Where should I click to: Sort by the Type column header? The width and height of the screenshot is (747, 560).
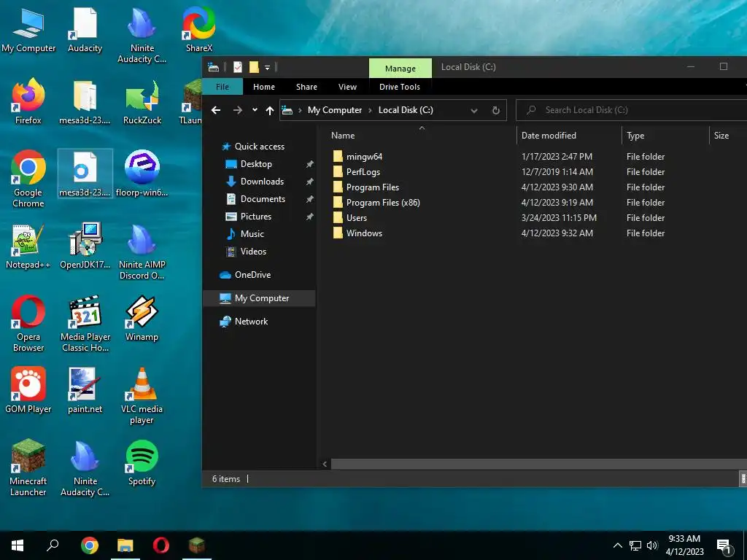pos(665,135)
